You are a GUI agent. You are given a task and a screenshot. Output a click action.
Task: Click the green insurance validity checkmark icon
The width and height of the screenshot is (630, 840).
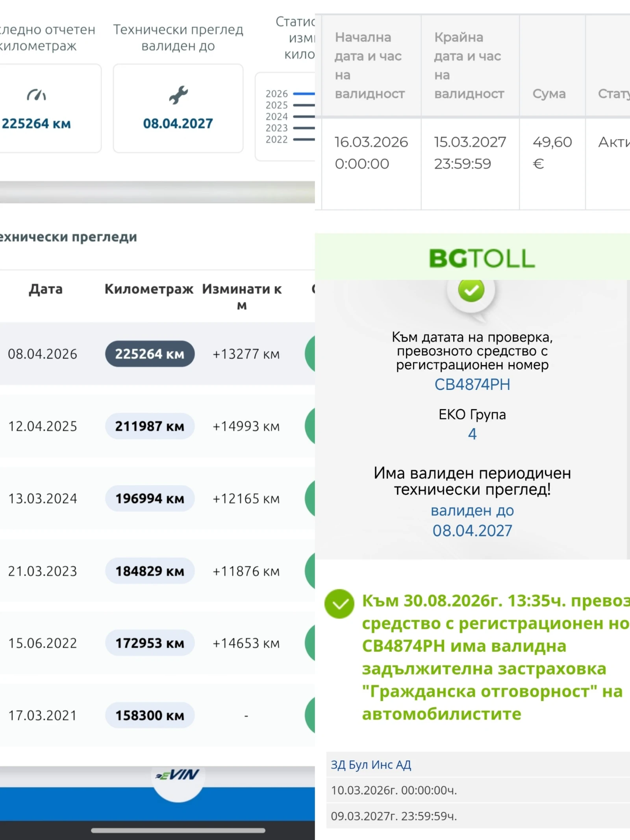[339, 604]
